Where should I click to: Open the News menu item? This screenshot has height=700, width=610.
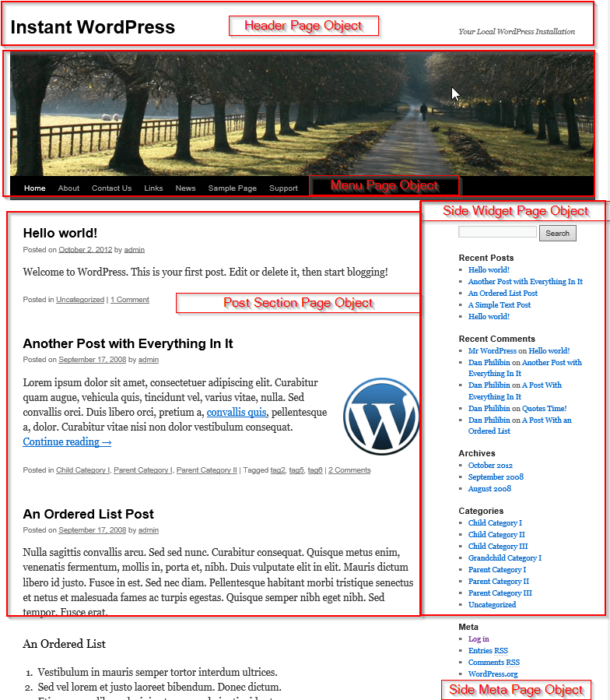[185, 188]
